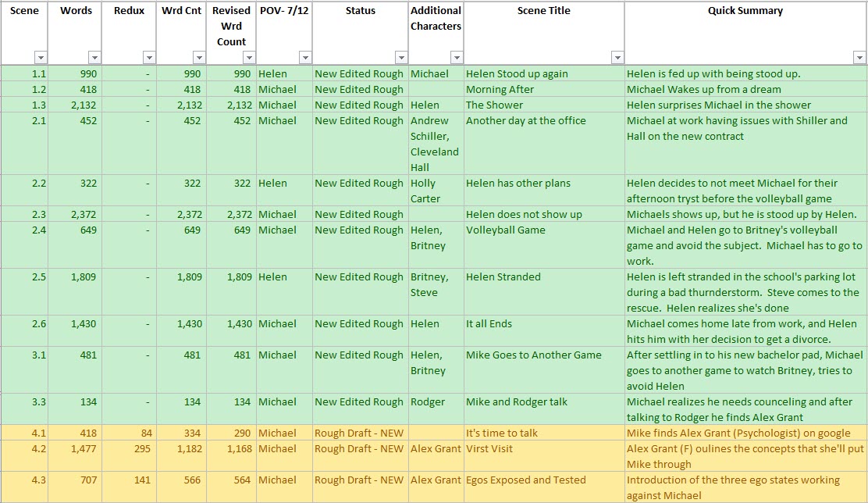Click the Scene column header
The height and width of the screenshot is (503, 868).
coord(24,11)
